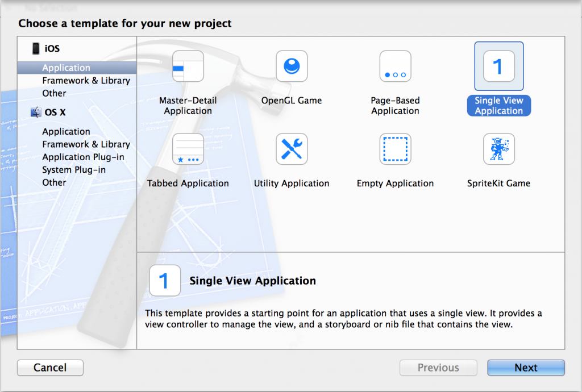Select the Utility Application tools icon
Screen dimensions: 582x392
click(x=292, y=149)
